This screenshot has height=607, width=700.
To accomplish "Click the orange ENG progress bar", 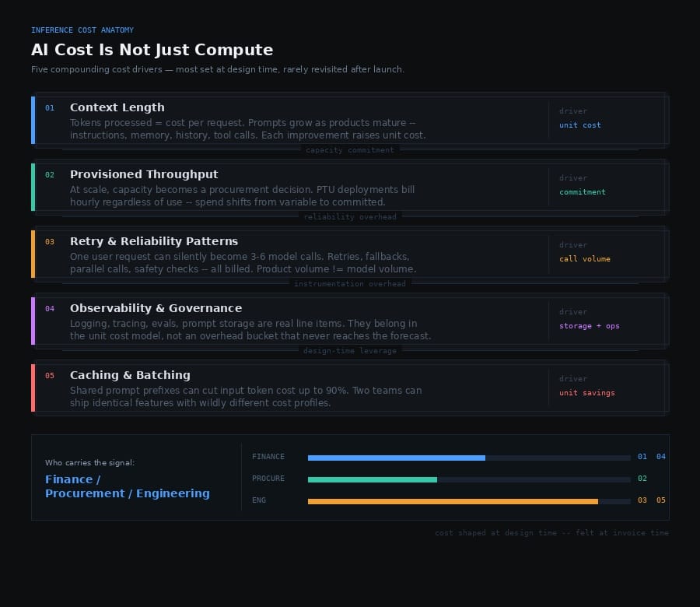I will click(453, 501).
